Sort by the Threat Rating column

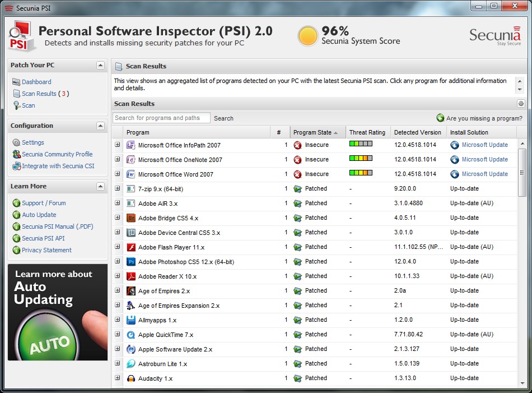(368, 132)
